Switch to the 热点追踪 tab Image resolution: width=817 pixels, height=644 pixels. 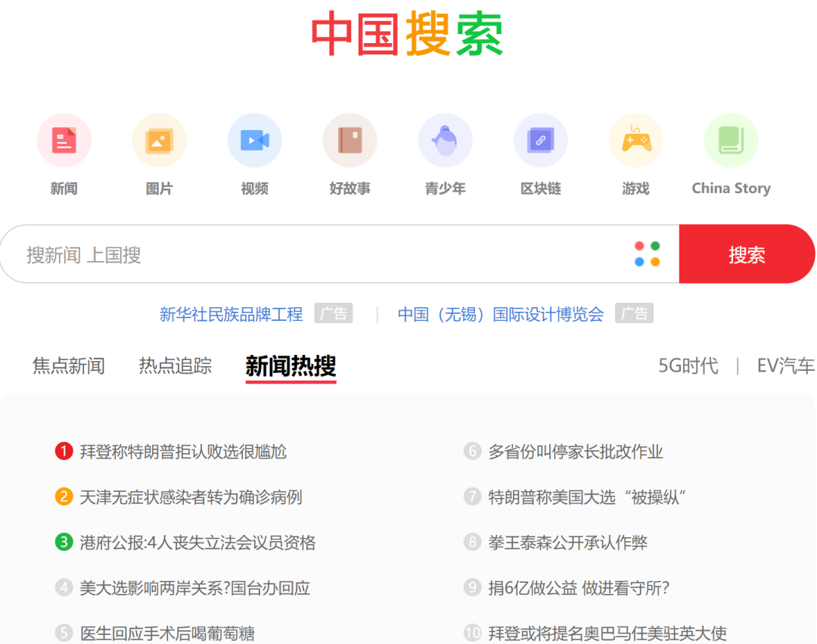click(175, 366)
